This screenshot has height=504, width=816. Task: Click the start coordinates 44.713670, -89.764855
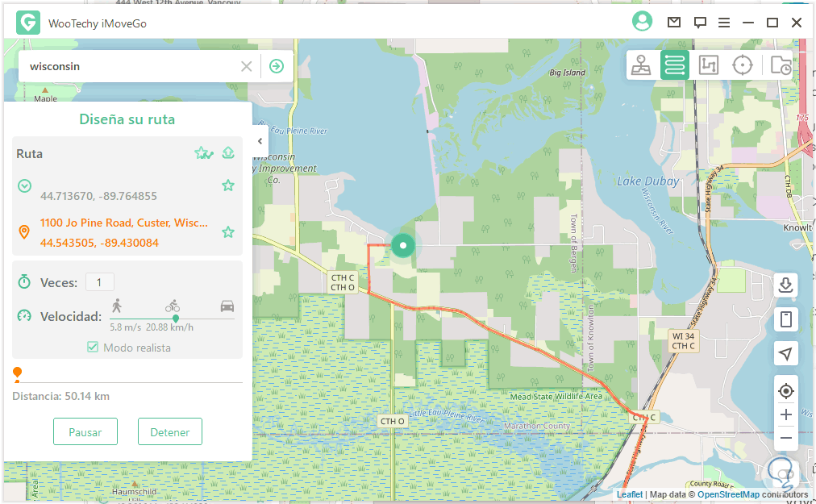(99, 196)
